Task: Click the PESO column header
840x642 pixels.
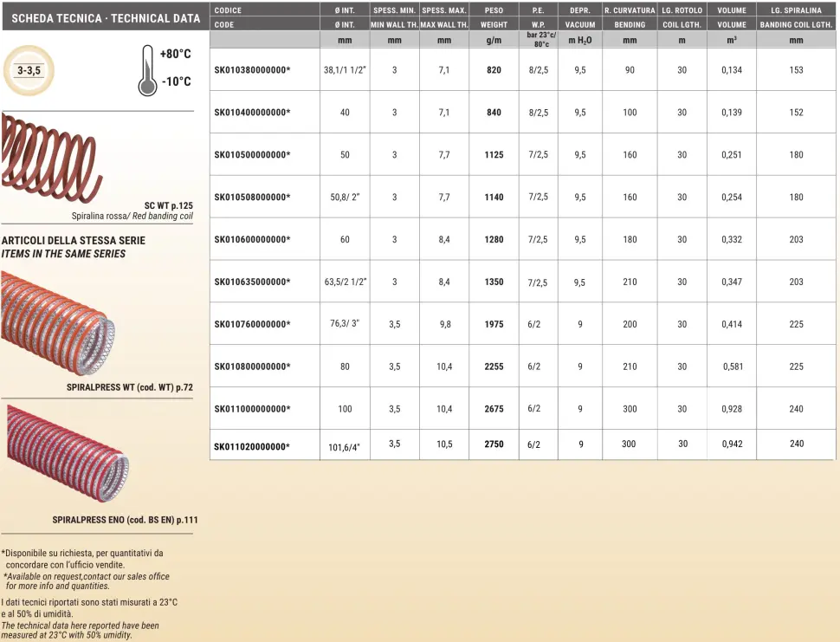Action: [x=494, y=10]
